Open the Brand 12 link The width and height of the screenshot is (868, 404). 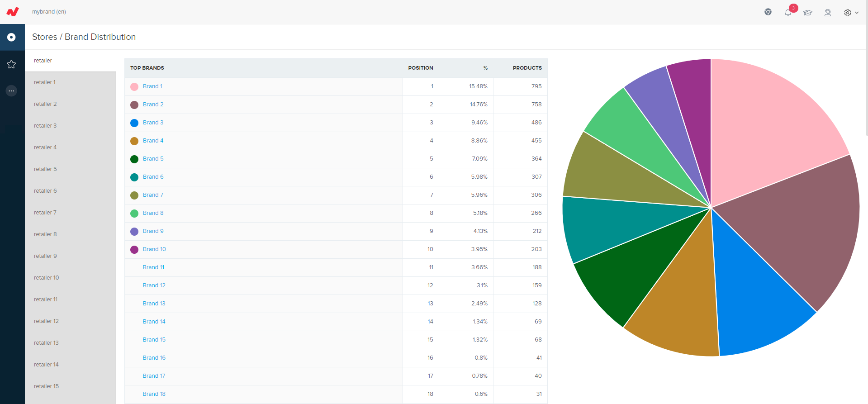[x=154, y=285]
